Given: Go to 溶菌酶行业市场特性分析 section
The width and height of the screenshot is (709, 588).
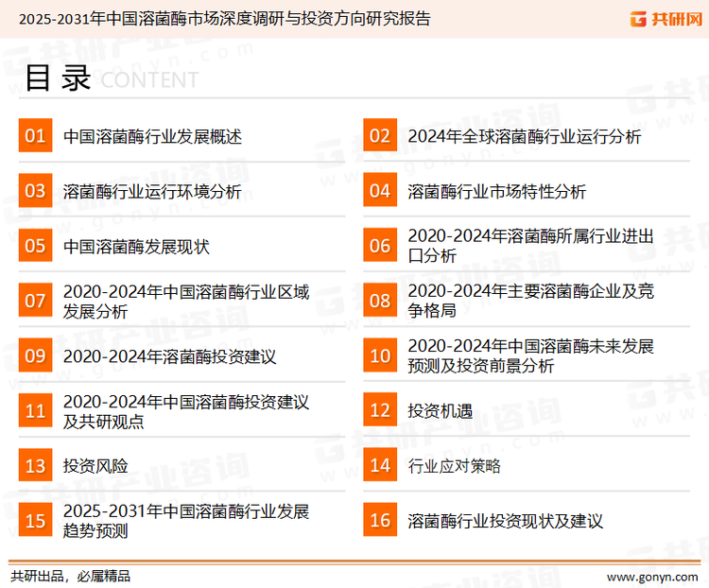Looking at the screenshot, I should [x=497, y=192].
